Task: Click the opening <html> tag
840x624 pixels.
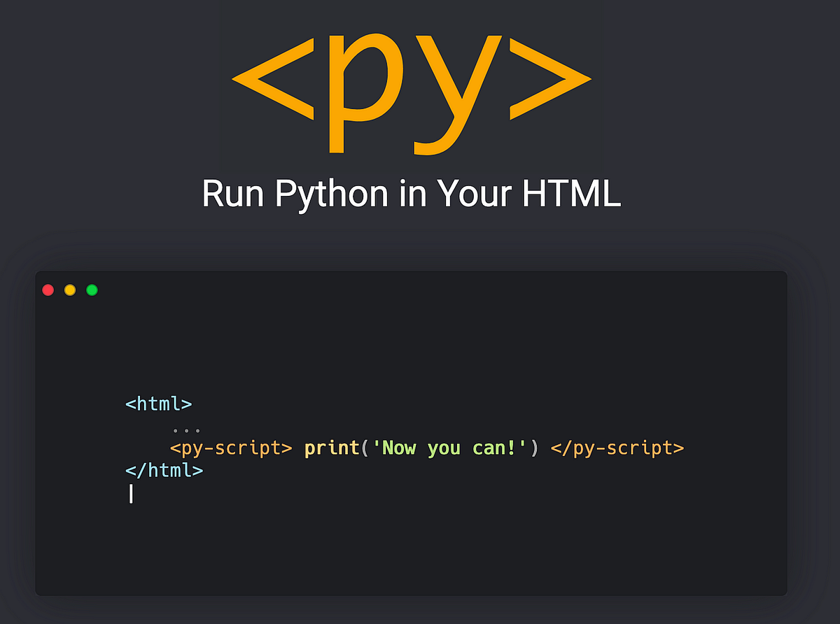Action: pyautogui.click(x=159, y=404)
